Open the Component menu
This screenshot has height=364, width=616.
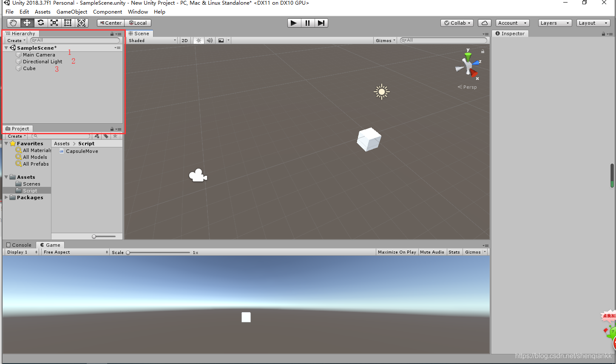click(x=108, y=12)
